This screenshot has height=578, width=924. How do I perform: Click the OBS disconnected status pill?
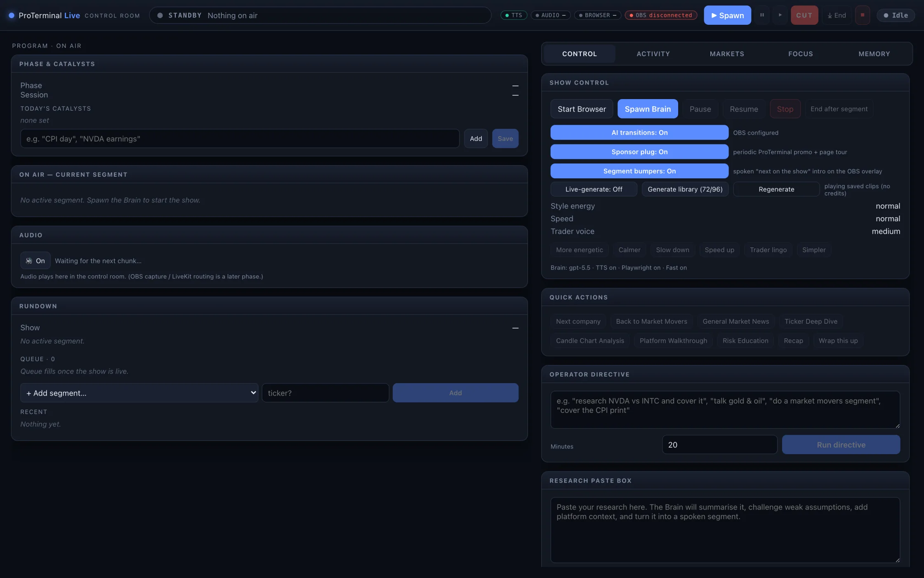661,15
